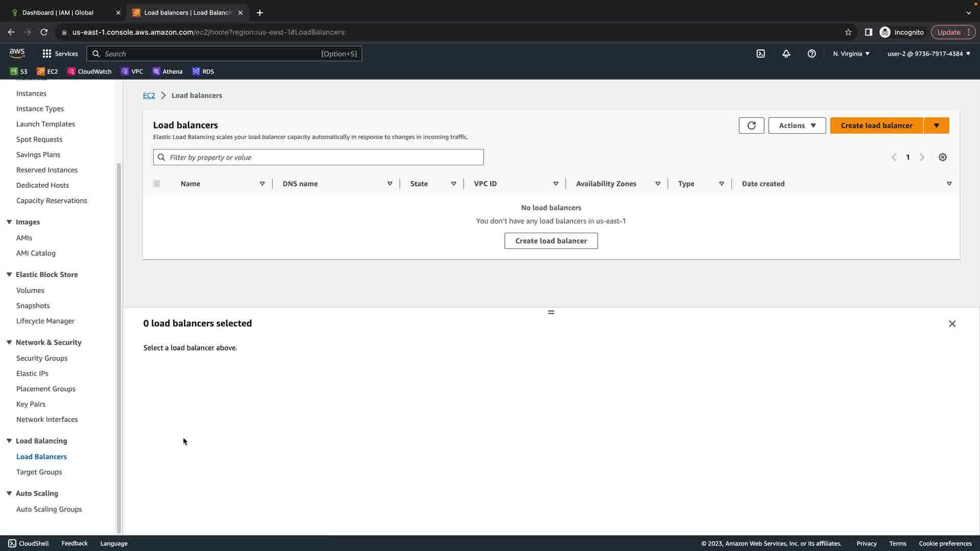Screen dimensions: 980x551
Task: Open CloudShell icon in top navigation bar
Action: pos(761,54)
